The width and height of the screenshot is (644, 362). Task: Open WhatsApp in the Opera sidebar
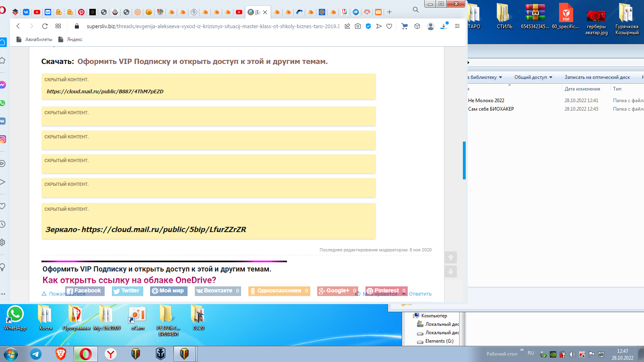(x=2, y=103)
